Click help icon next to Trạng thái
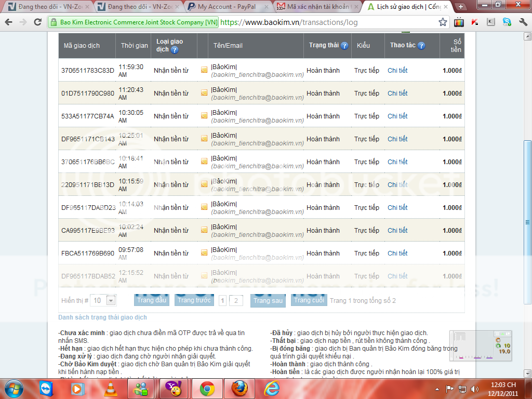 pyautogui.click(x=344, y=46)
